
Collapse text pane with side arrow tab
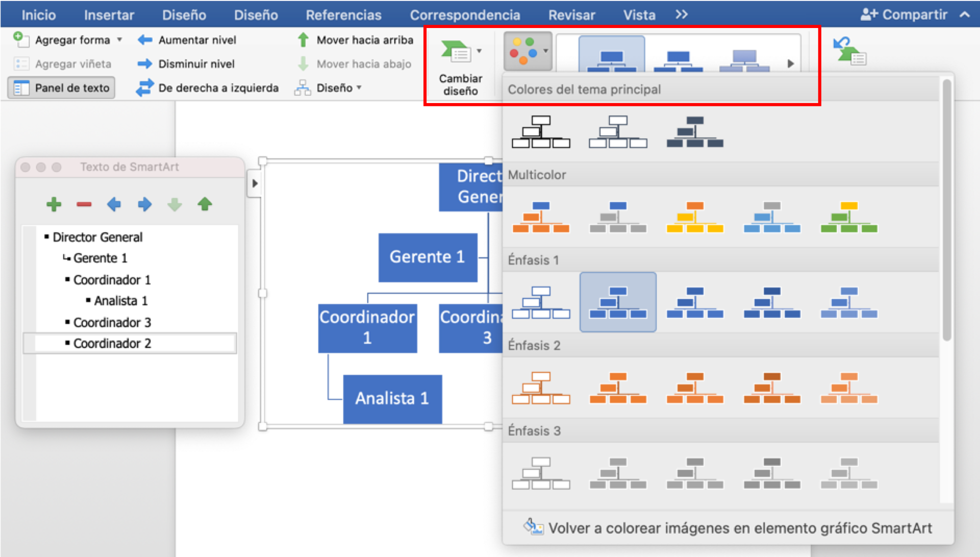(x=254, y=183)
